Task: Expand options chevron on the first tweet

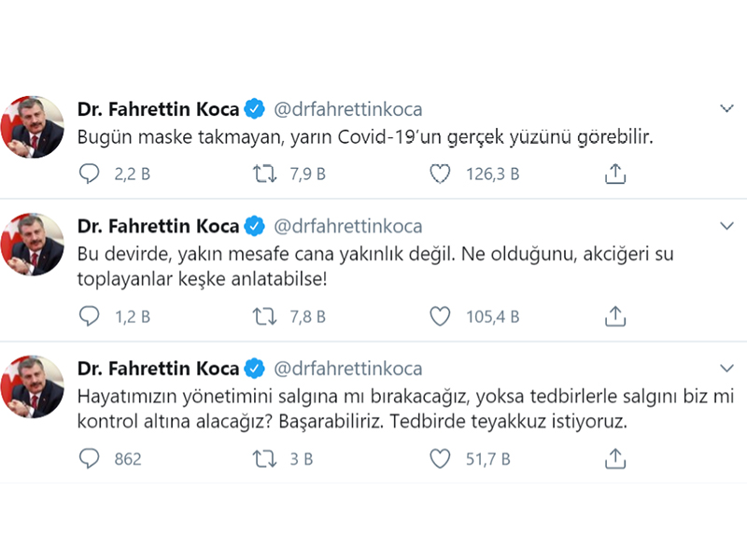Action: 727,109
